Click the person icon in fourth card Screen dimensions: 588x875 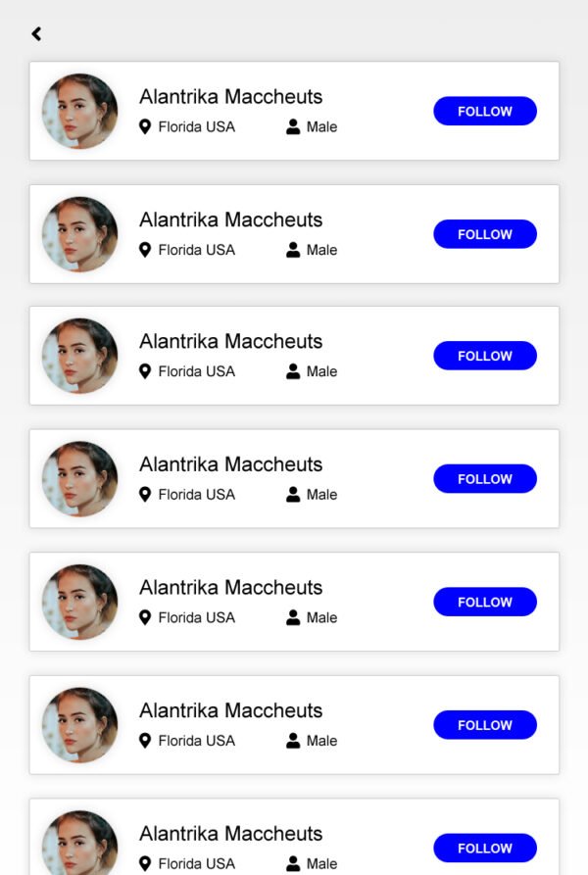(293, 494)
